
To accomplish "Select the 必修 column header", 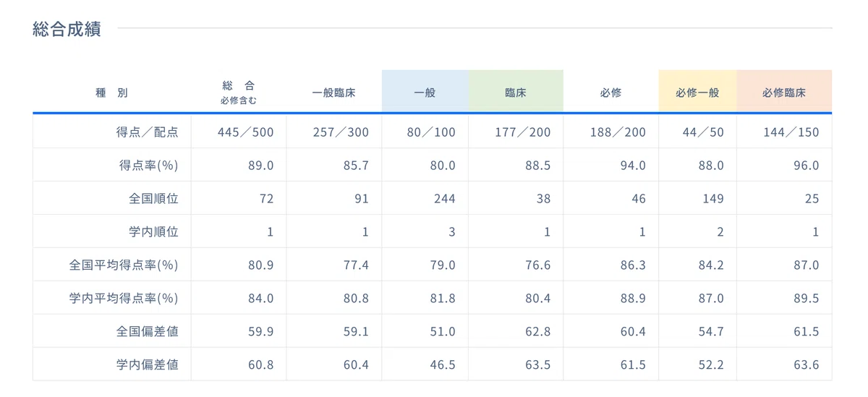I will (x=610, y=93).
